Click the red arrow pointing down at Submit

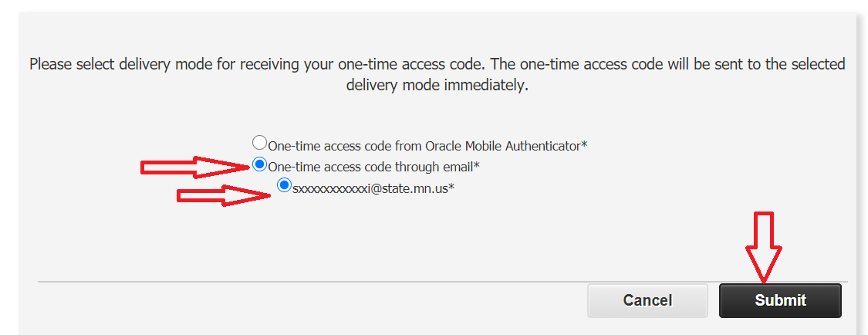763,245
